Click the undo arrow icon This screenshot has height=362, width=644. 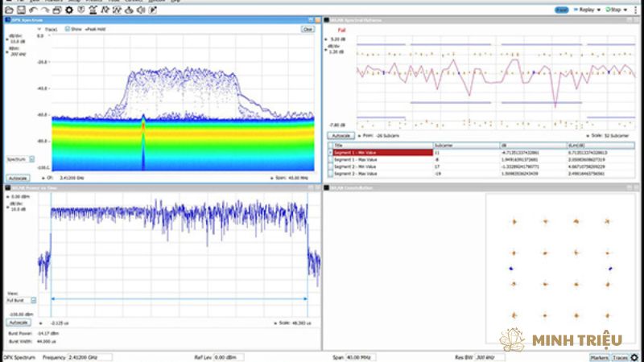click(x=32, y=10)
